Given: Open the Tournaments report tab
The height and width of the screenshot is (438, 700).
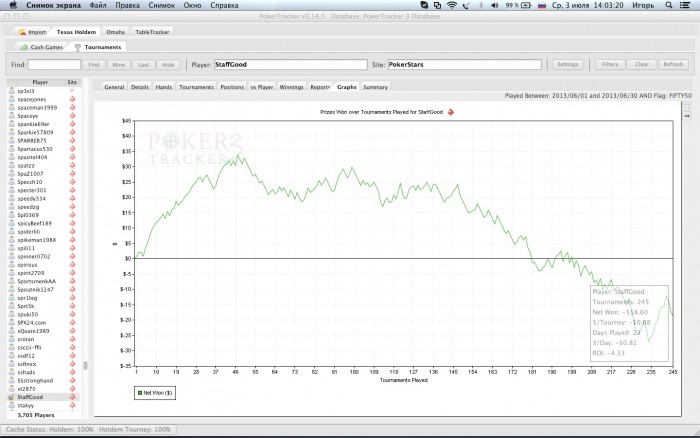Looking at the screenshot, I should pyautogui.click(x=196, y=87).
